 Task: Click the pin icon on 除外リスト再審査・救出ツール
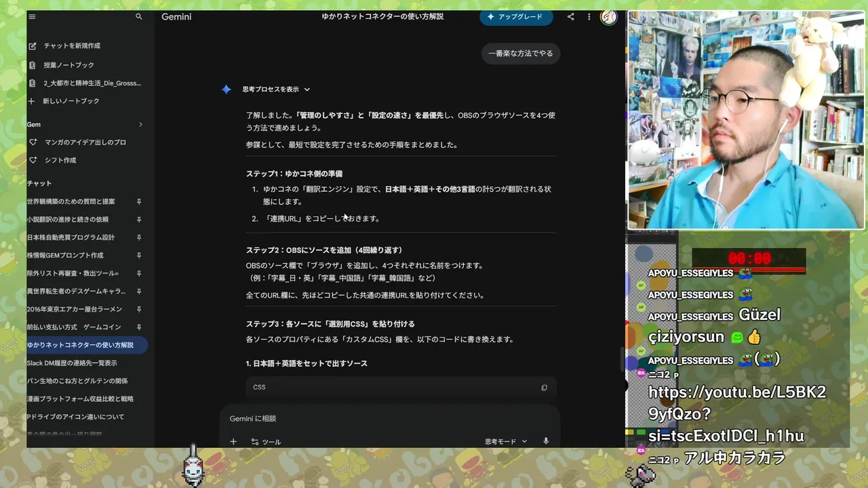click(139, 273)
